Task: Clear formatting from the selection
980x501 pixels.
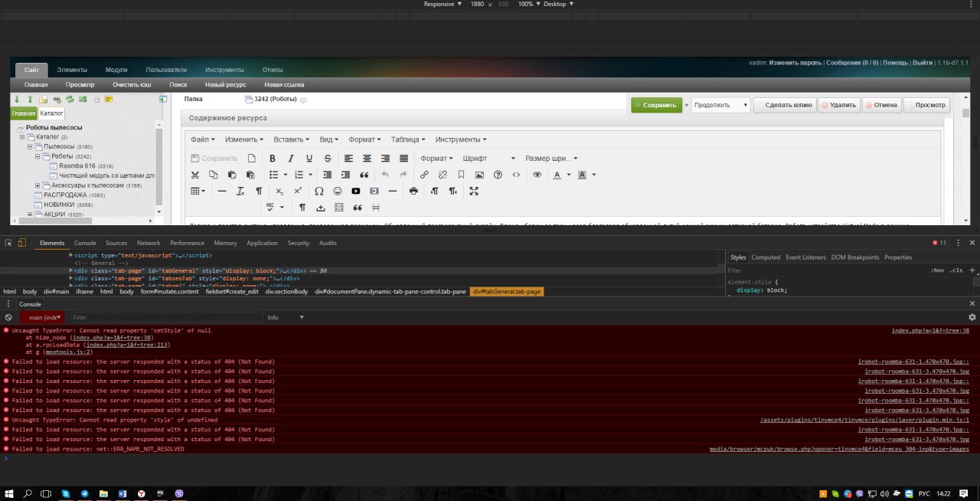Action: (x=240, y=191)
